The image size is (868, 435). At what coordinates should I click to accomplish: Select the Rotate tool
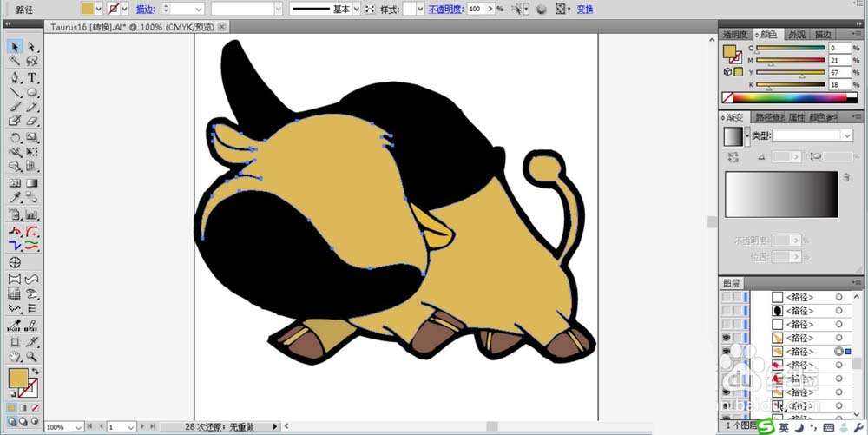click(15, 138)
